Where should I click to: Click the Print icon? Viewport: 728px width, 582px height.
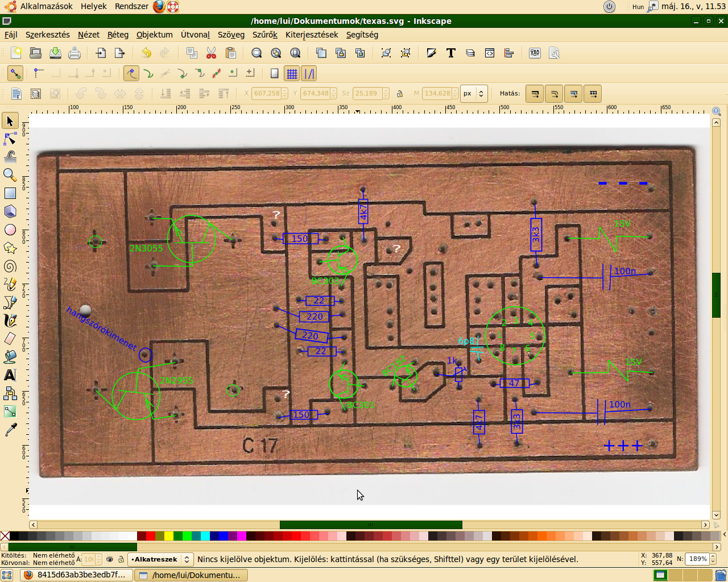pyautogui.click(x=75, y=53)
